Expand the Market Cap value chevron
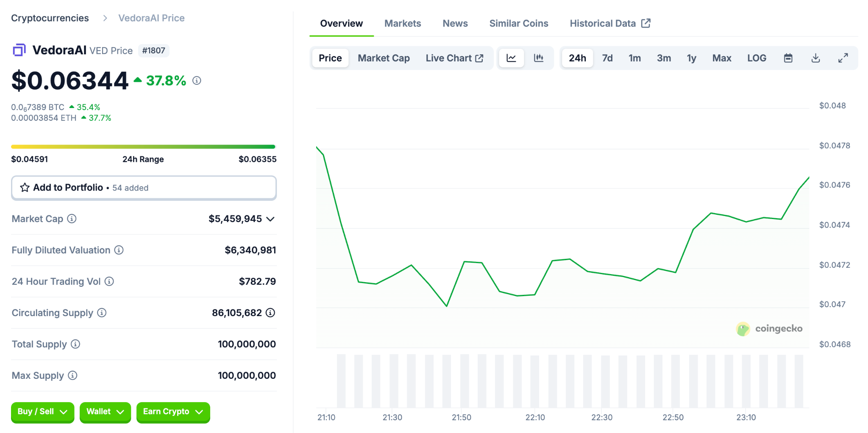868x433 pixels. pyautogui.click(x=270, y=219)
